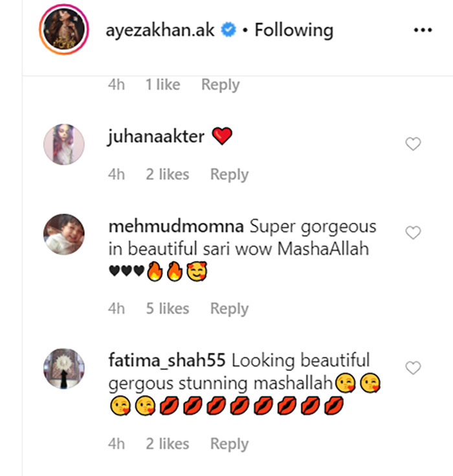
Task: Visit fatima_shah55 username link
Action: point(166,360)
